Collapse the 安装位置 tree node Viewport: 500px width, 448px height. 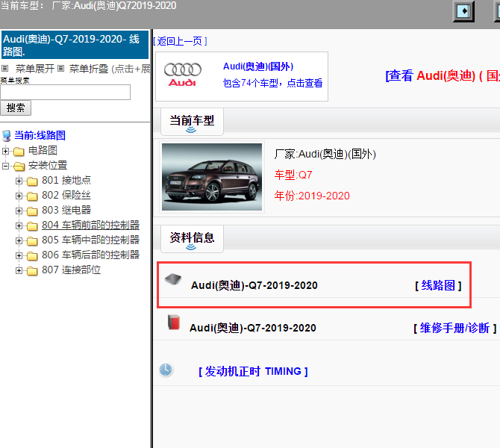pos(5,166)
